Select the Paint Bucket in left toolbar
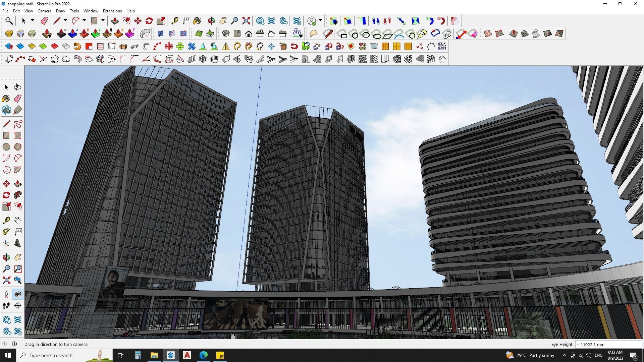644x362 pixels. tap(6, 99)
